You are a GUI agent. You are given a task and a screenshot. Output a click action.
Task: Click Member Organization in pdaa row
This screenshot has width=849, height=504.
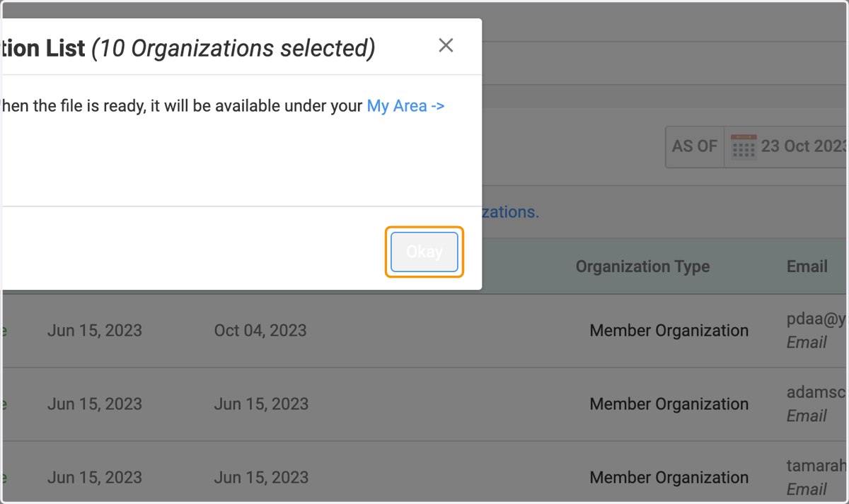[x=669, y=331]
